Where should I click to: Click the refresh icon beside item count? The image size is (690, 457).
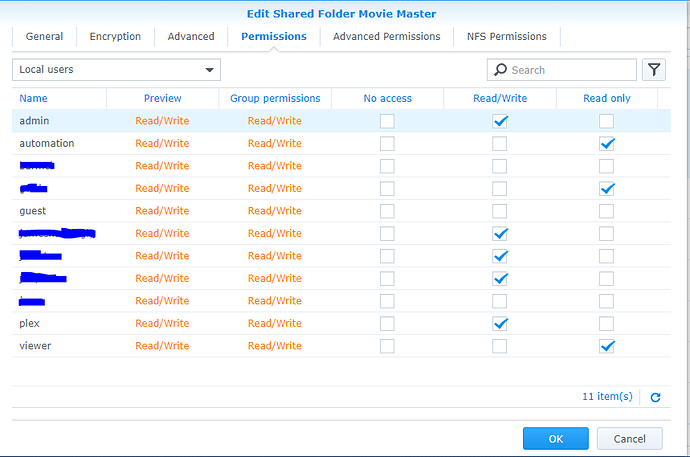click(656, 397)
